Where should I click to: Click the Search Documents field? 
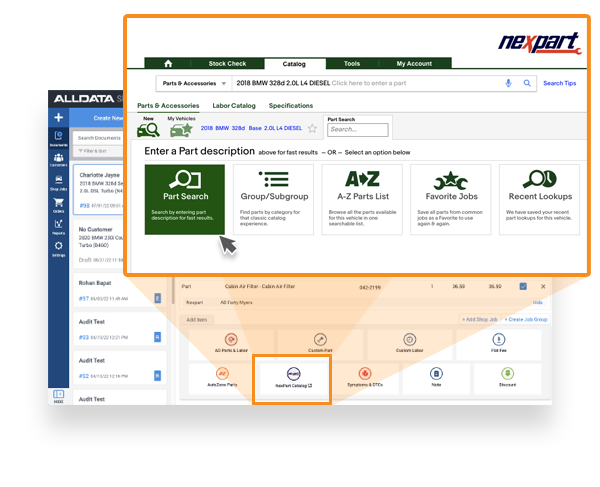[99, 138]
